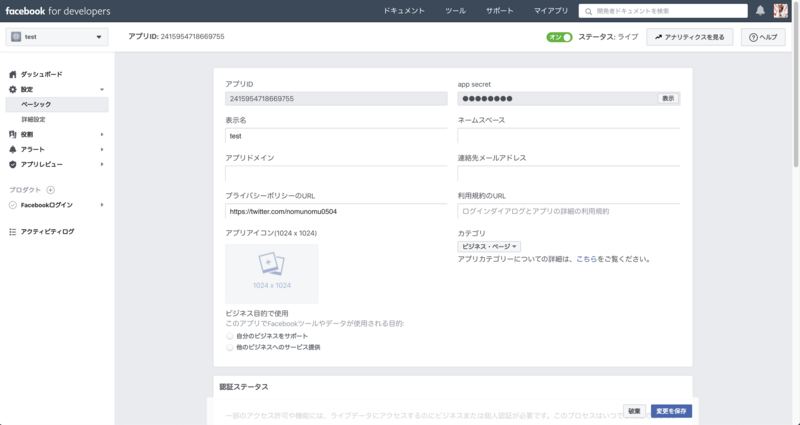This screenshot has height=425, width=800.
Task: Click the 表示名 field containing test
Action: [336, 136]
